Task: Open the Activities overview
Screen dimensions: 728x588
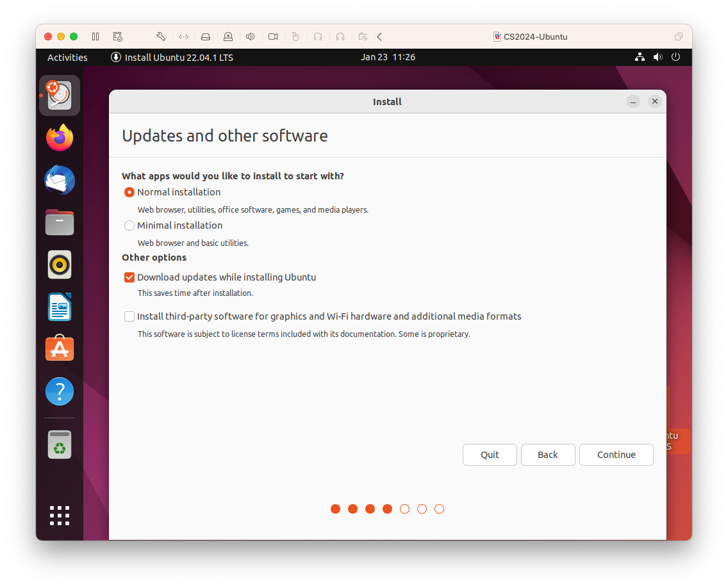Action: point(67,57)
